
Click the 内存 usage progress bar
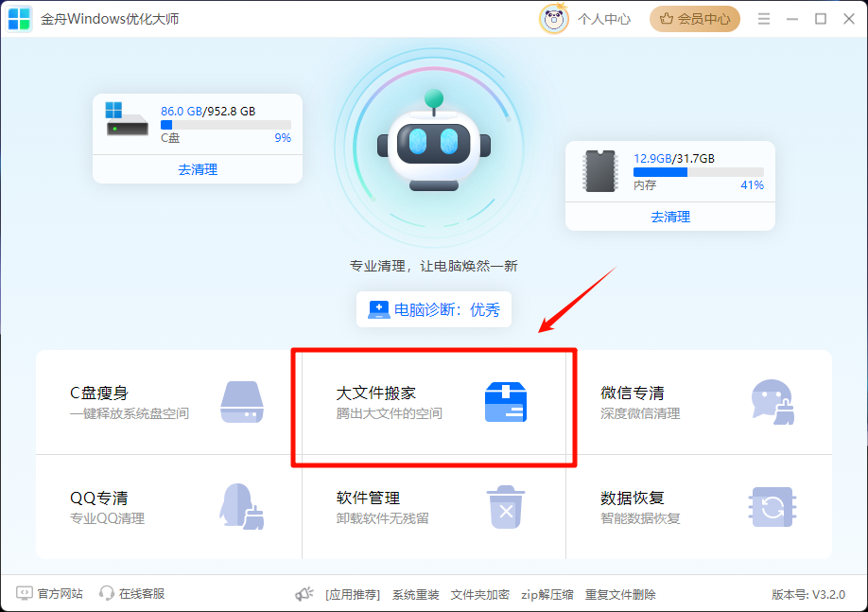click(699, 172)
